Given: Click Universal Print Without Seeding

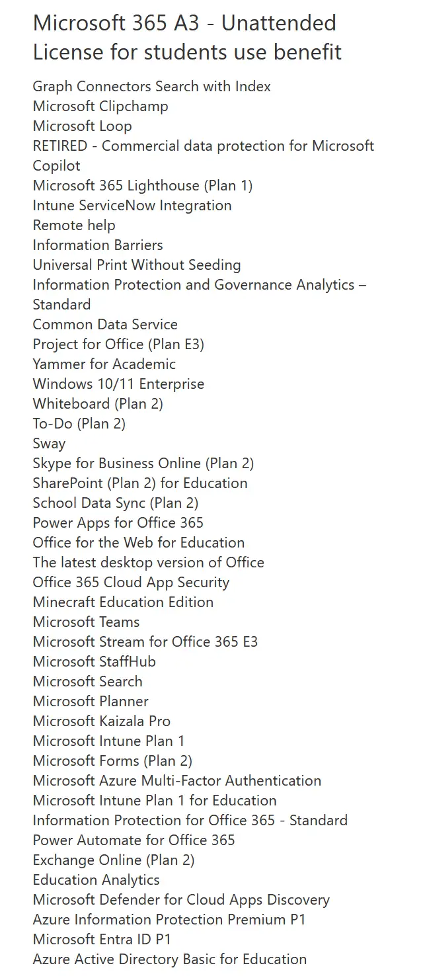Looking at the screenshot, I should [x=137, y=265].
